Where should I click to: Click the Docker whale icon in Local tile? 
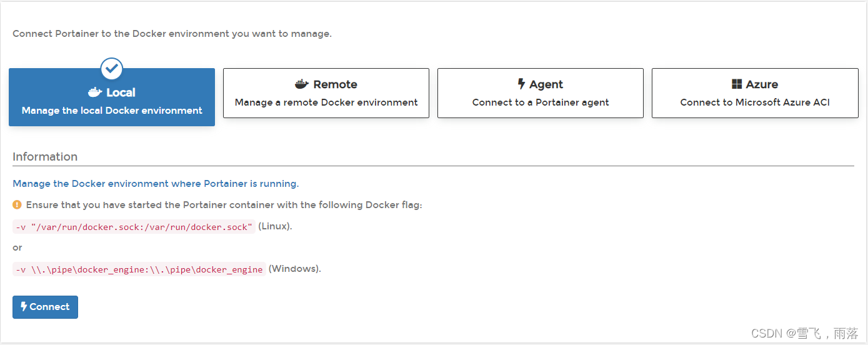(95, 92)
